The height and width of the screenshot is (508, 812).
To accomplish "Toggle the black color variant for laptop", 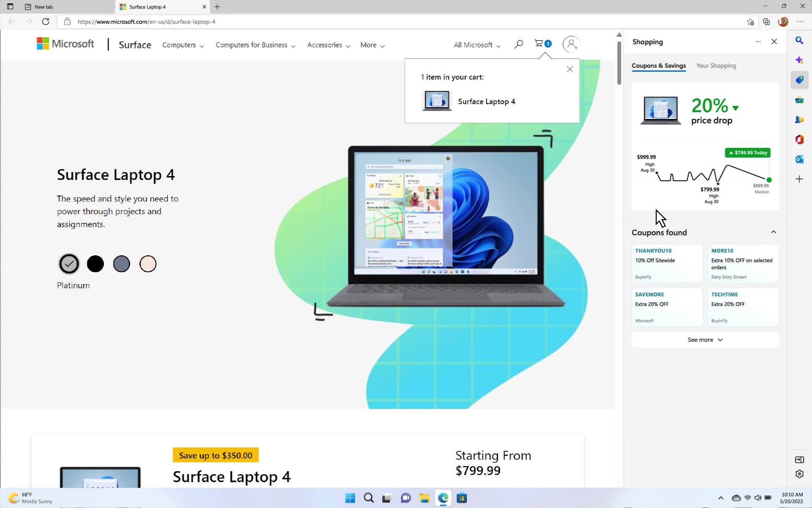I will coord(95,263).
